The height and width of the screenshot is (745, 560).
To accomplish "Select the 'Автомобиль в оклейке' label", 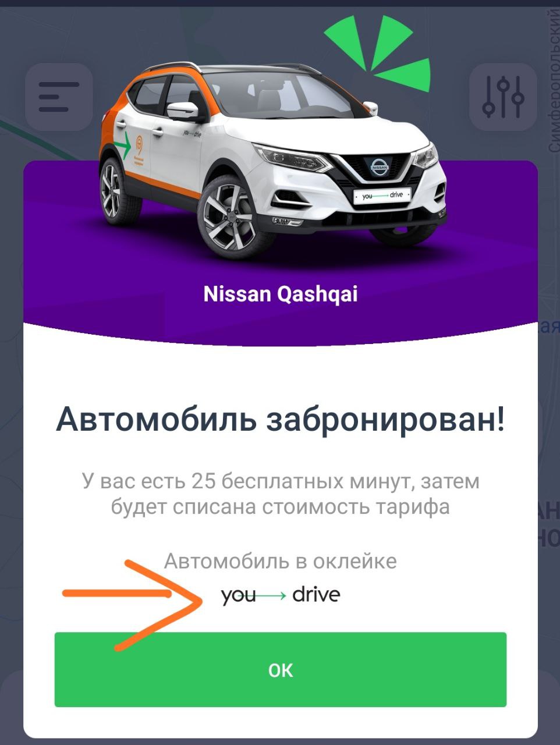I will coord(281,561).
